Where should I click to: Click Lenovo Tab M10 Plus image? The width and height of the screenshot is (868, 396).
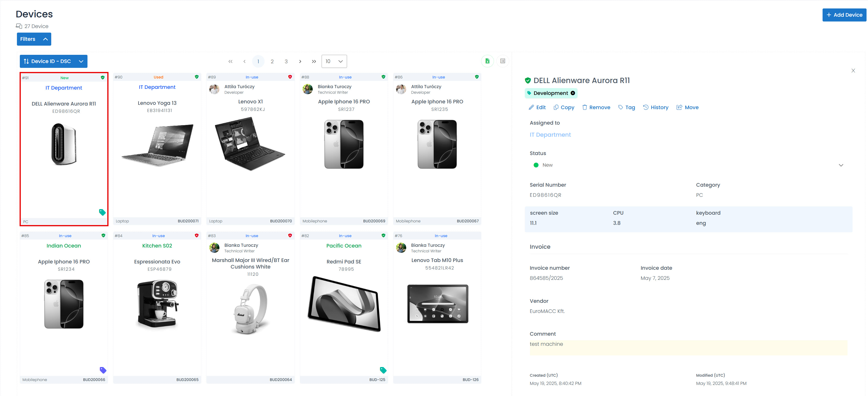[437, 304]
